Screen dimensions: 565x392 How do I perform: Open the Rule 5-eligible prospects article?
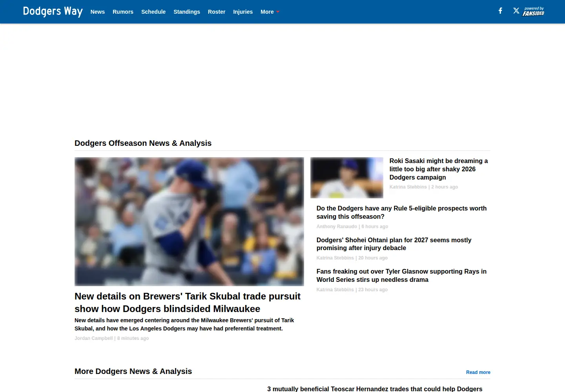(x=401, y=212)
